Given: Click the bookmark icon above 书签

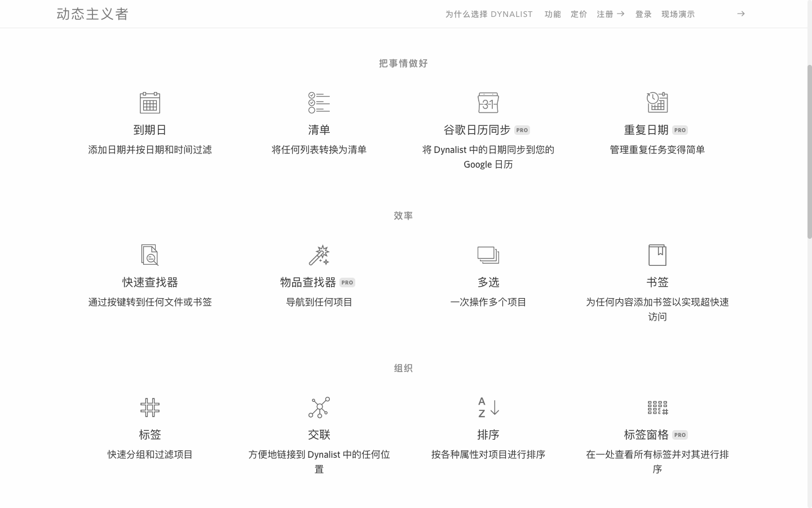Looking at the screenshot, I should [657, 255].
